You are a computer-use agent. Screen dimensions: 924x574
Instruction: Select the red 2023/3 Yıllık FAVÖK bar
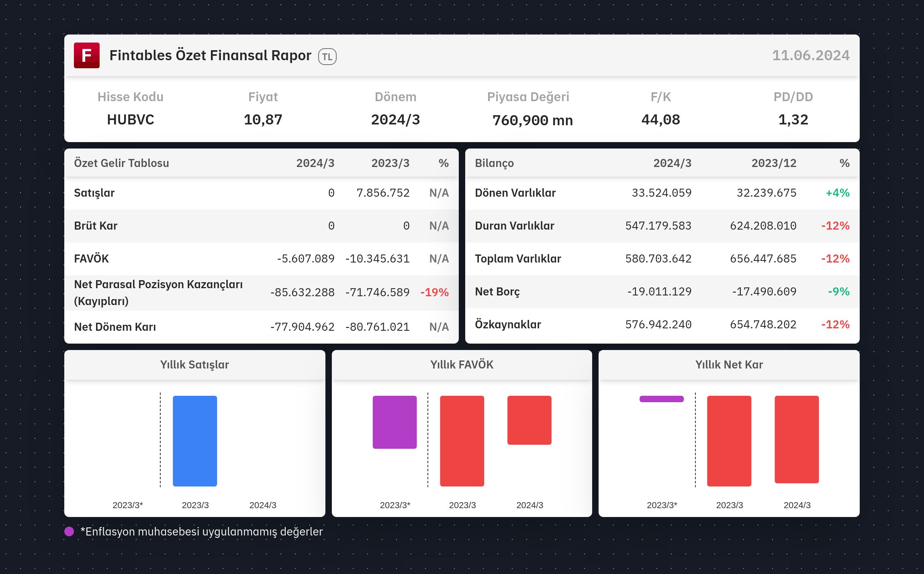tap(462, 441)
